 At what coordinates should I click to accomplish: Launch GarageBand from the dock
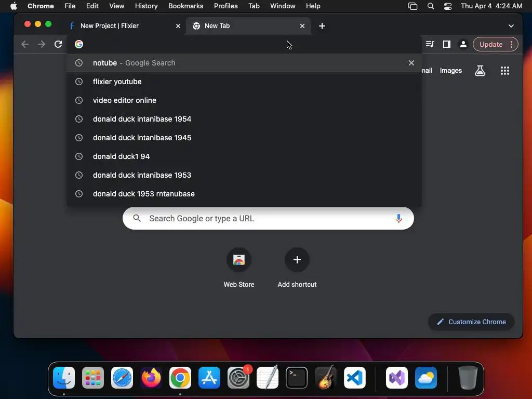tap(326, 378)
